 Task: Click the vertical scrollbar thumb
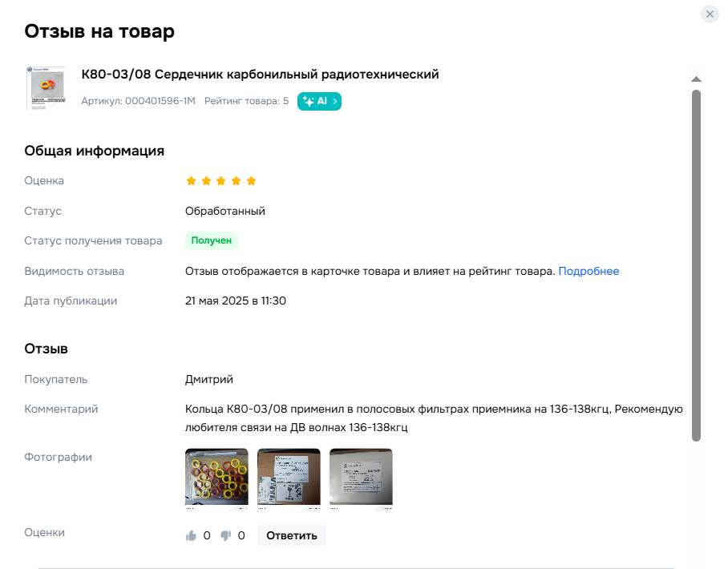[x=696, y=265]
